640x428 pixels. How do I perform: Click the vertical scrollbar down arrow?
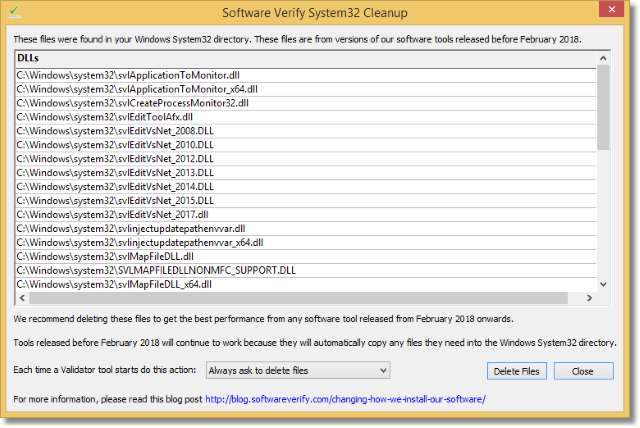(603, 284)
